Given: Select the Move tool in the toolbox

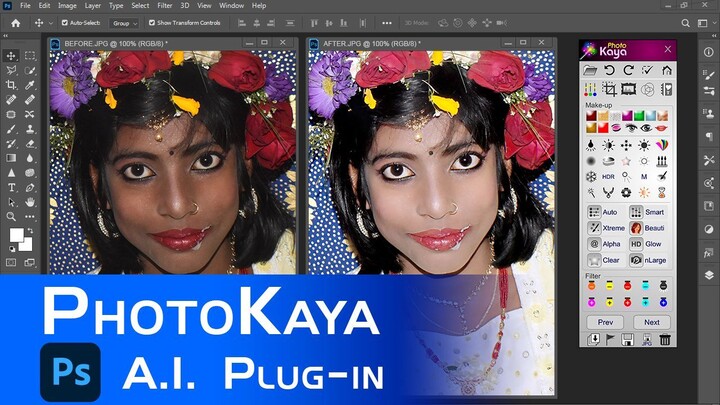Looking at the screenshot, I should pos(11,56).
